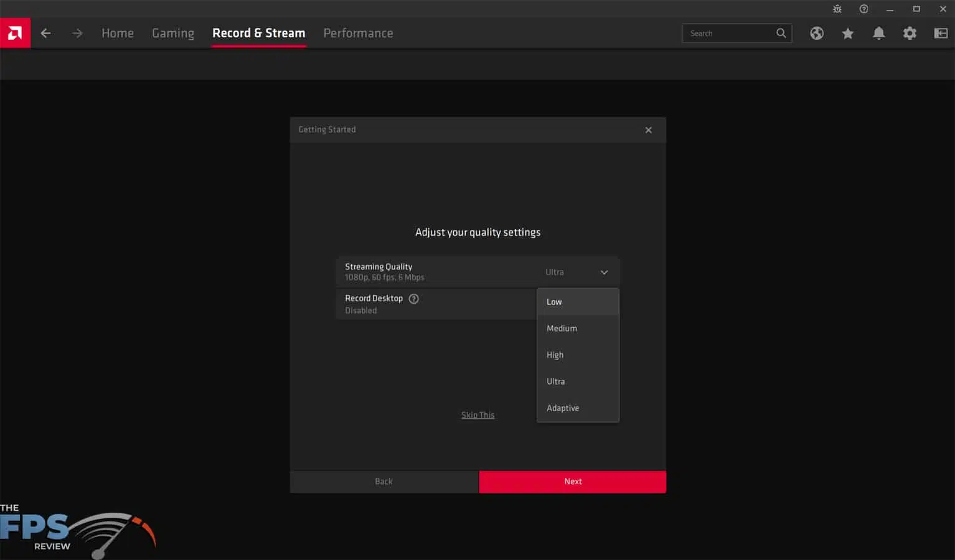Go back with the left arrow
The width and height of the screenshot is (955, 560).
coord(46,33)
